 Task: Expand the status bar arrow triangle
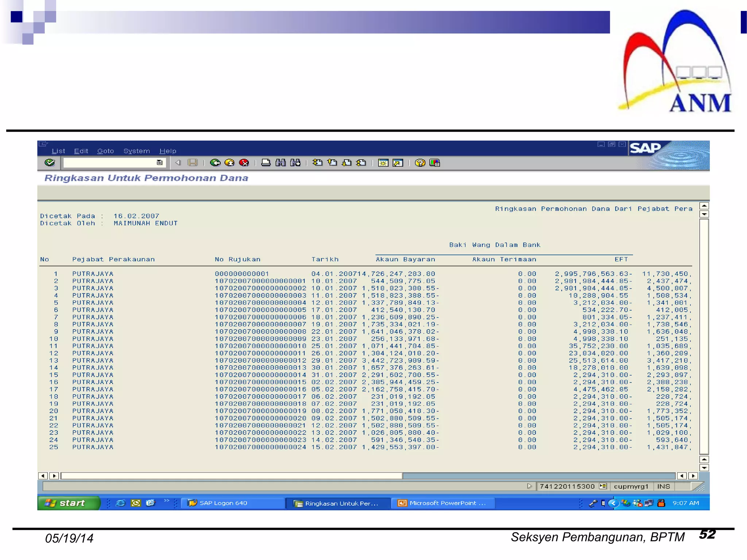click(x=529, y=486)
